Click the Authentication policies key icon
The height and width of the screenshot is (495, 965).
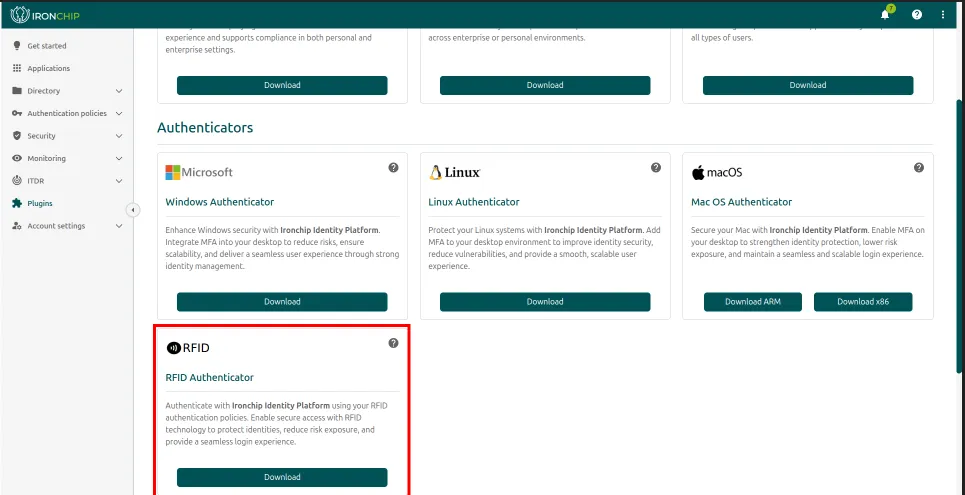tap(17, 113)
